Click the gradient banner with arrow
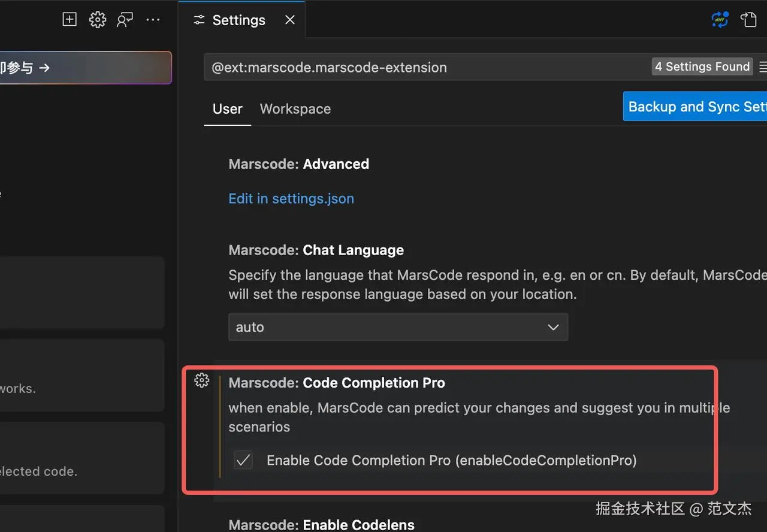The width and height of the screenshot is (767, 532). (84, 68)
